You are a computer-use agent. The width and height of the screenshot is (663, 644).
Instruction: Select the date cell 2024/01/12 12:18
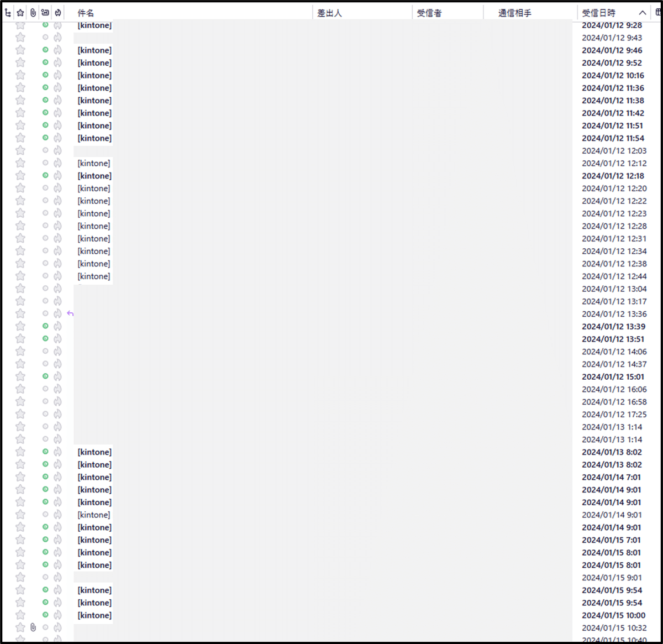tap(613, 176)
